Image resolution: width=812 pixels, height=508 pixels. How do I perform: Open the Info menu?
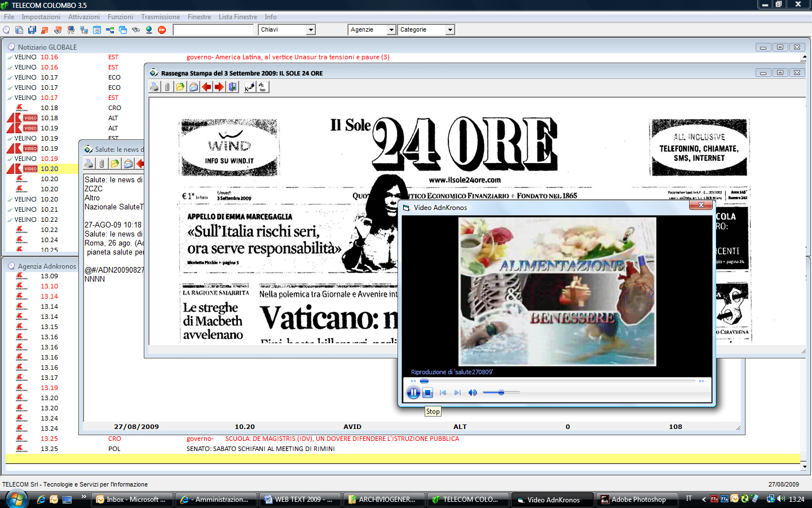click(271, 17)
